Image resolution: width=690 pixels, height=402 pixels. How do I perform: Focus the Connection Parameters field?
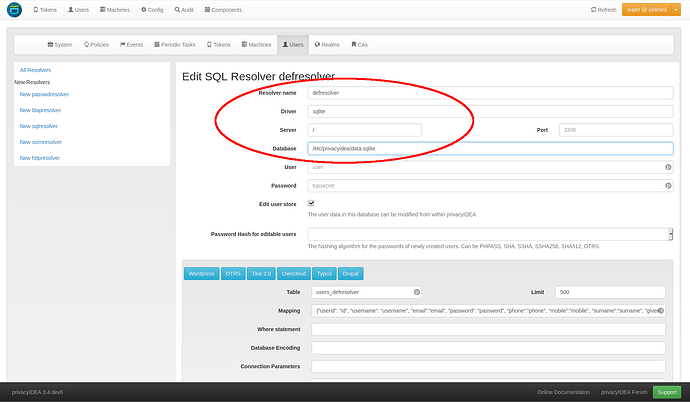[x=488, y=366]
